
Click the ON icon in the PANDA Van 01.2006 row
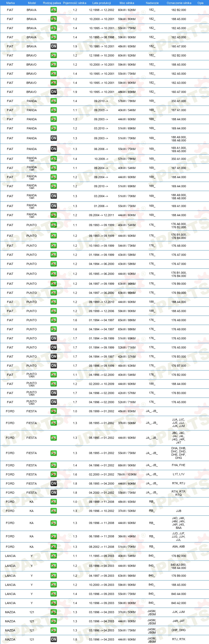click(54, 206)
